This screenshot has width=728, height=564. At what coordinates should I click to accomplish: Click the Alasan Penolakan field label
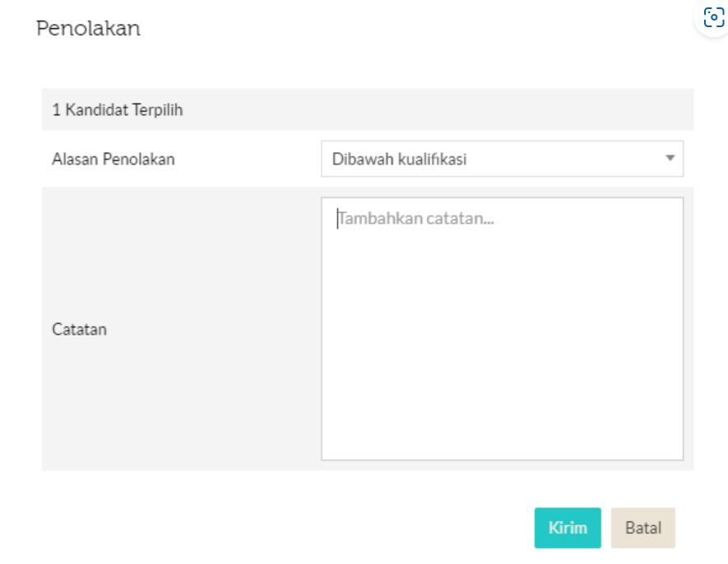(x=114, y=159)
